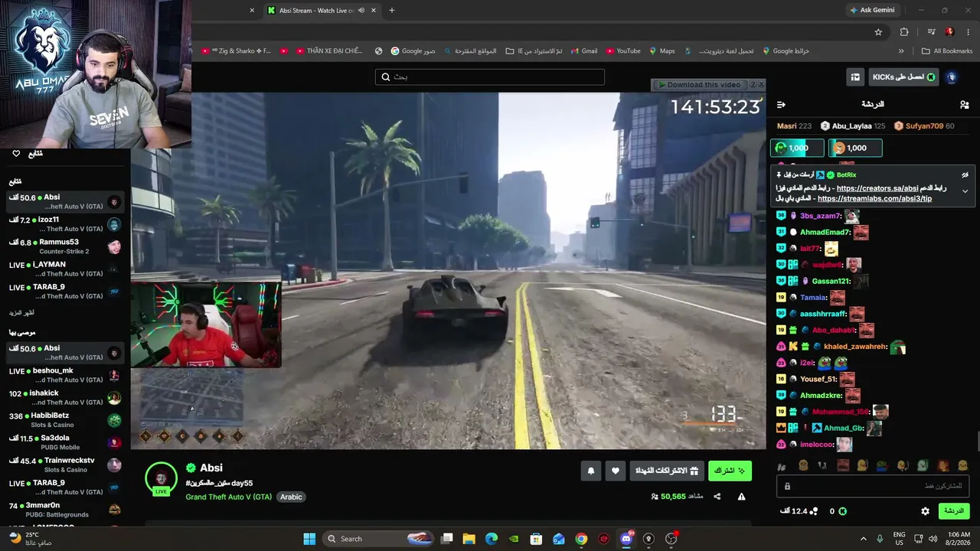Open the creators.sa/absi link
Viewport: 980px width, 551px height.
877,188
